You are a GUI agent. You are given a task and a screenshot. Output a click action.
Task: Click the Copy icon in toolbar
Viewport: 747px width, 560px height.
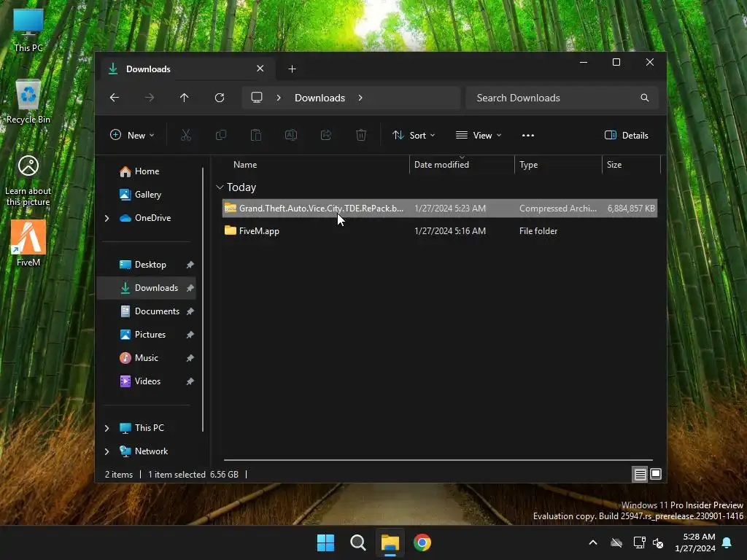221,135
